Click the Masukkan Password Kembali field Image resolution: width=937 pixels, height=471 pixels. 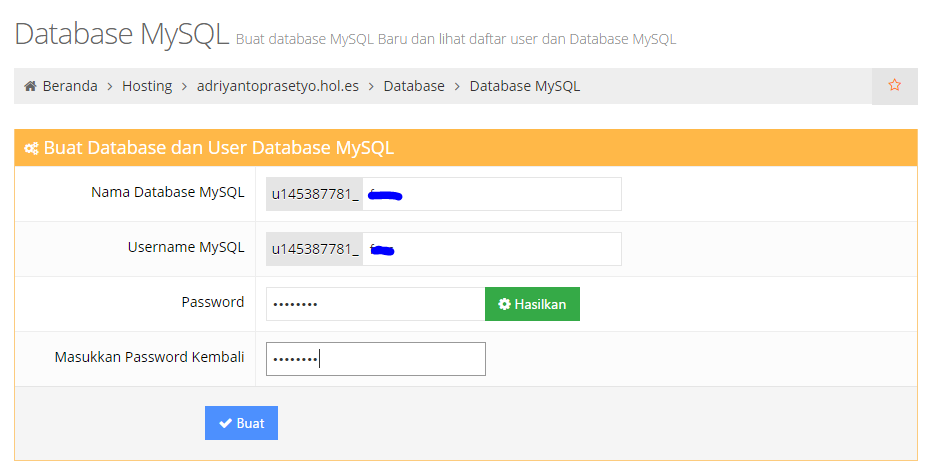click(x=376, y=359)
